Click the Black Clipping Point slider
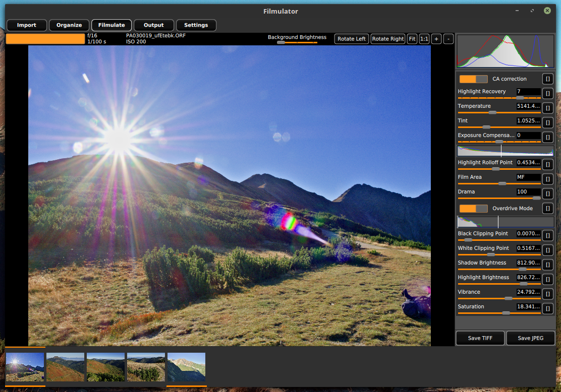The image size is (561, 392). (499, 240)
